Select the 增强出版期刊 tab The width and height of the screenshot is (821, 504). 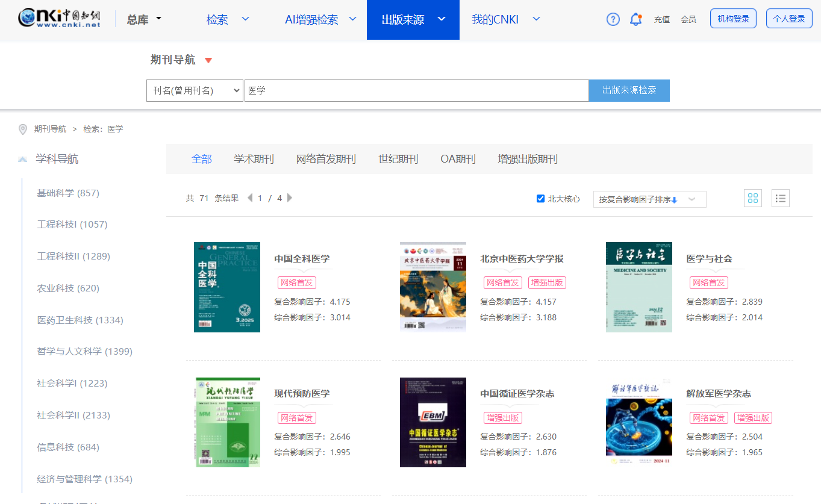pos(528,159)
